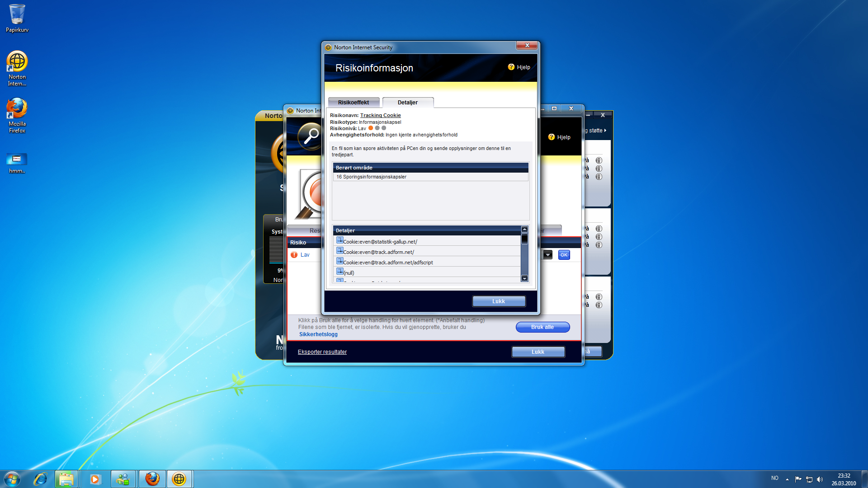
Task: Open the hmm.. desktop file icon
Action: 17,163
